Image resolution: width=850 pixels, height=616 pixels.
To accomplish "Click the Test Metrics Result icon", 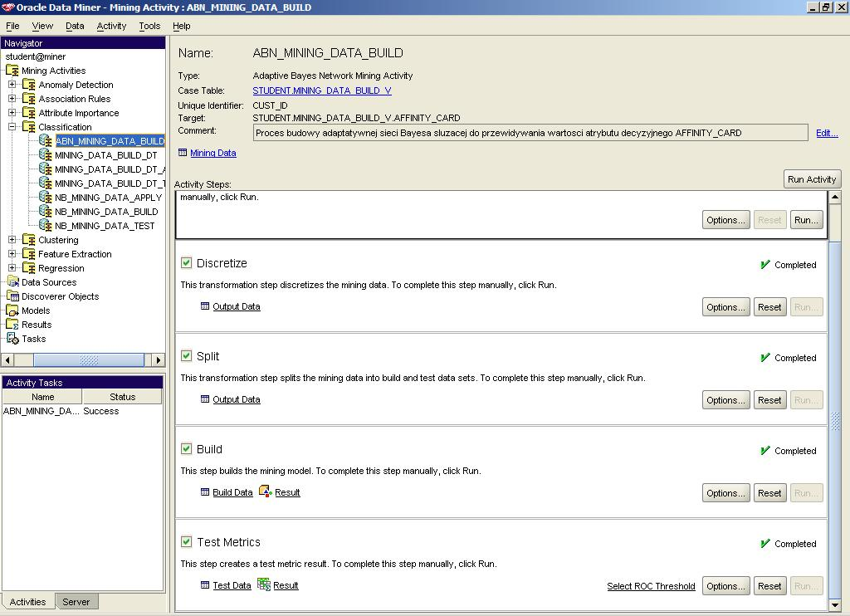I will click(264, 584).
